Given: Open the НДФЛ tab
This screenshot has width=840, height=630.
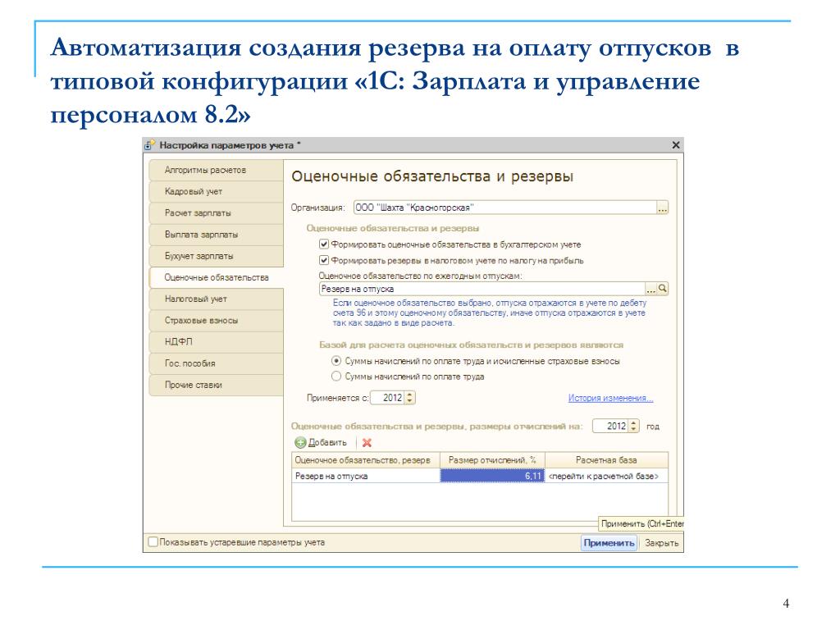Looking at the screenshot, I should pos(216,342).
